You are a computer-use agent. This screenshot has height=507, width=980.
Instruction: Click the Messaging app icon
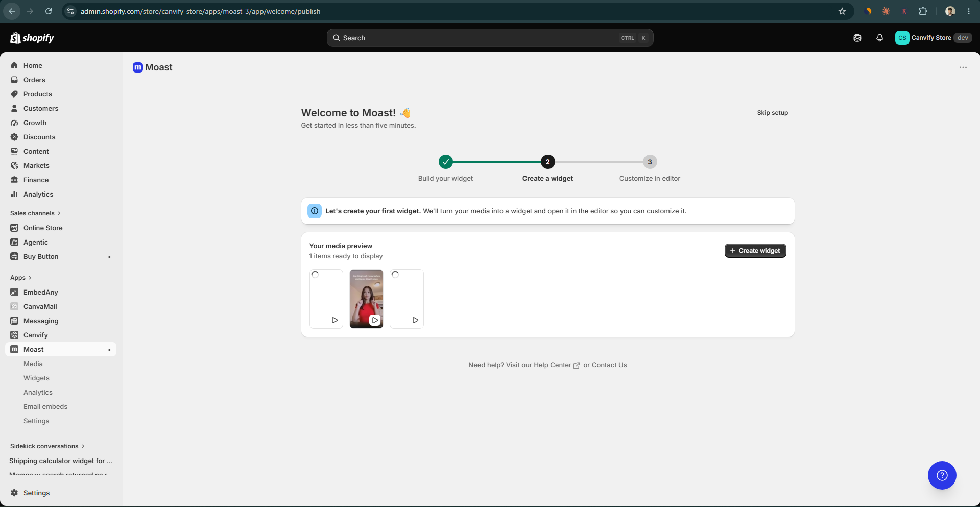pyautogui.click(x=14, y=321)
